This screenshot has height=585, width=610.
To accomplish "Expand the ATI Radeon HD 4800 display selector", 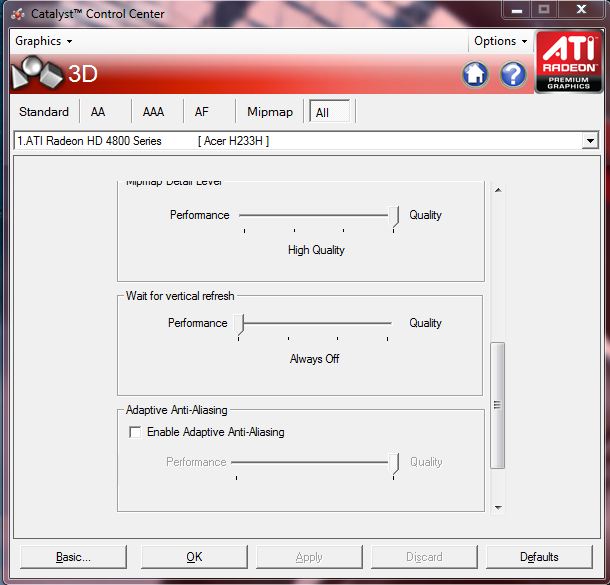I will (x=590, y=140).
